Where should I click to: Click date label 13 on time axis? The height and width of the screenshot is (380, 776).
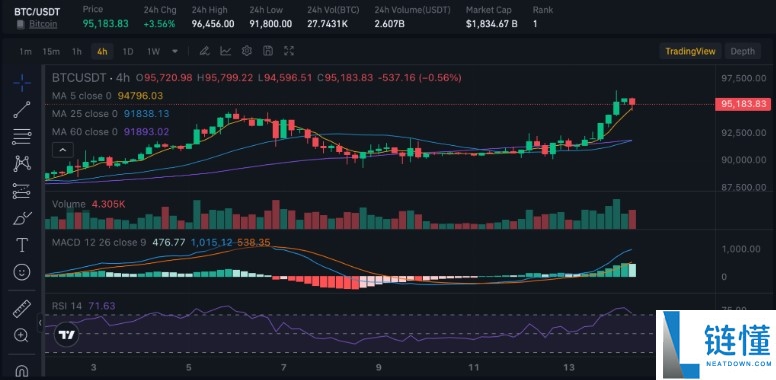point(570,368)
